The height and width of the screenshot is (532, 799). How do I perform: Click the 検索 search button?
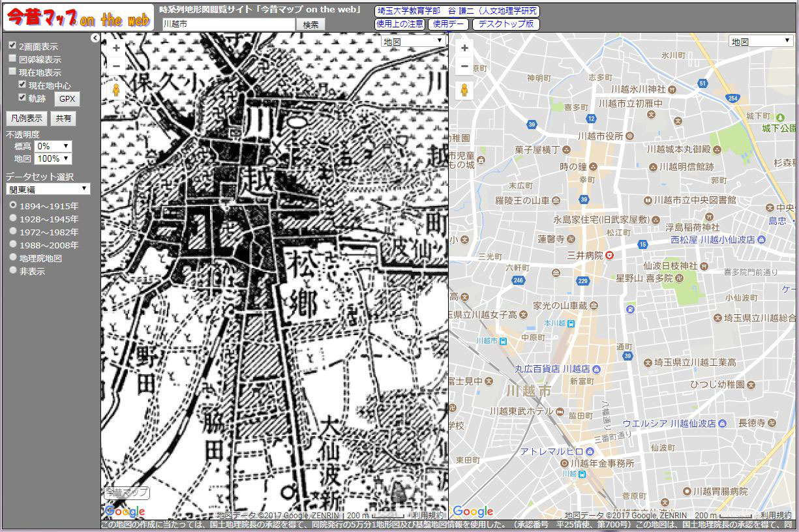pyautogui.click(x=311, y=24)
